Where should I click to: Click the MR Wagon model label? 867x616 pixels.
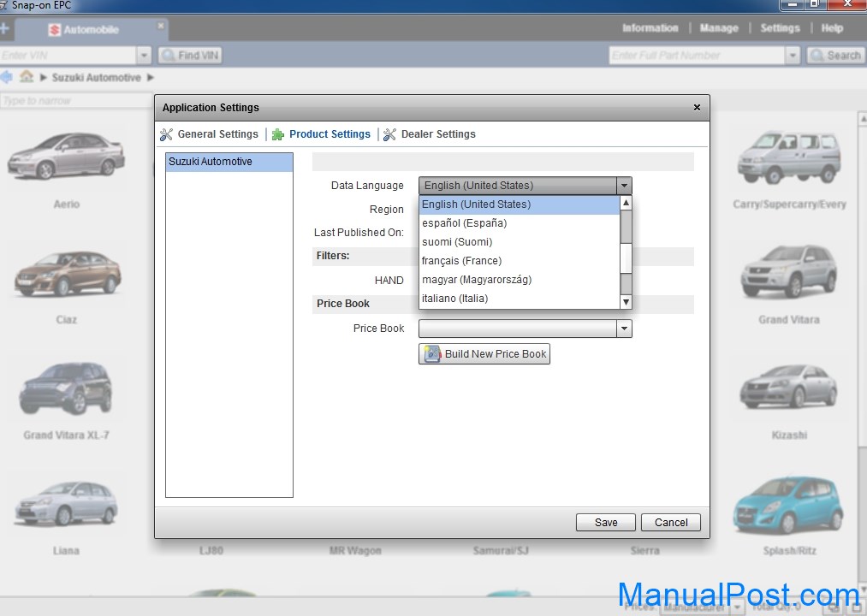[x=355, y=551]
